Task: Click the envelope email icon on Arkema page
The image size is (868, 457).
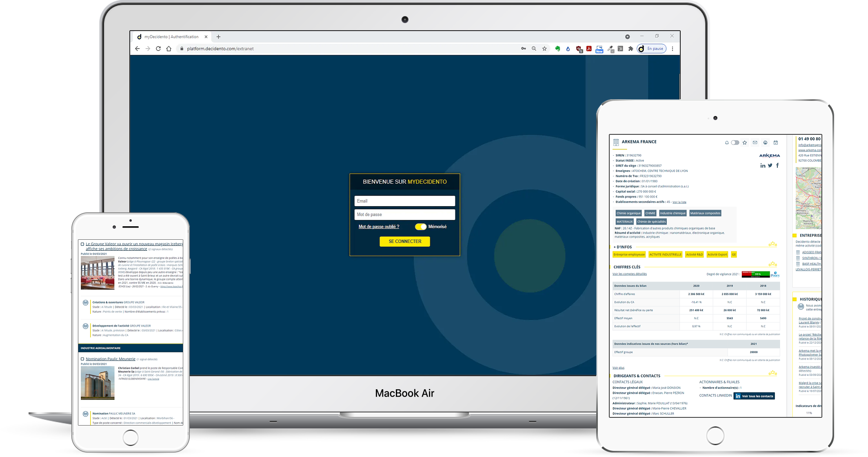Action: click(755, 143)
